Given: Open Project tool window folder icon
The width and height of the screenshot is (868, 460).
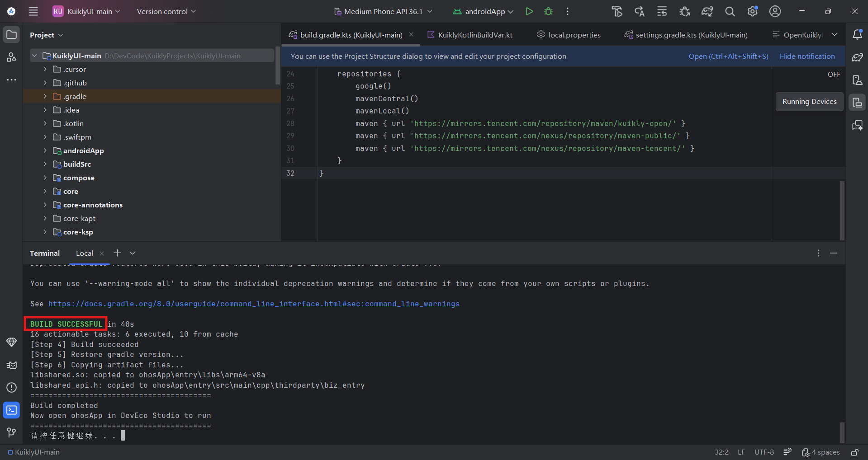Looking at the screenshot, I should pyautogui.click(x=12, y=34).
